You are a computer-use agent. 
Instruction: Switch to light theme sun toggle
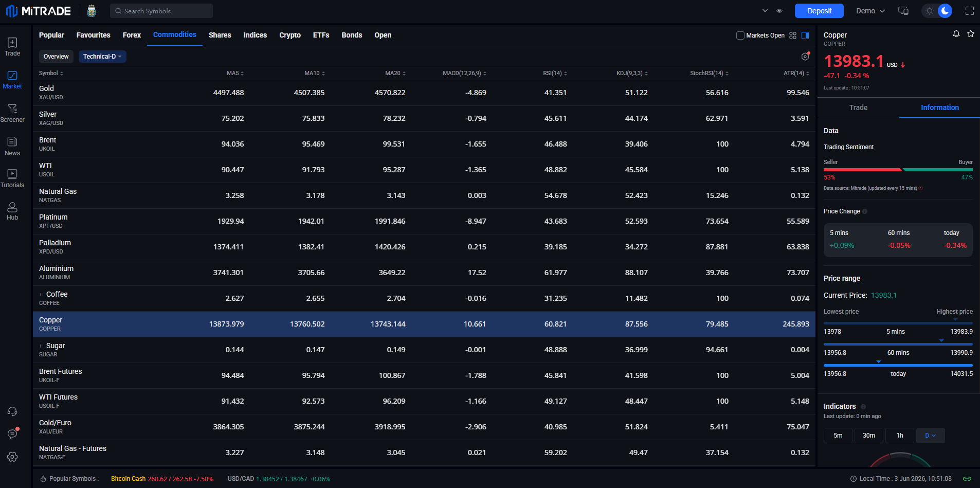pyautogui.click(x=930, y=11)
